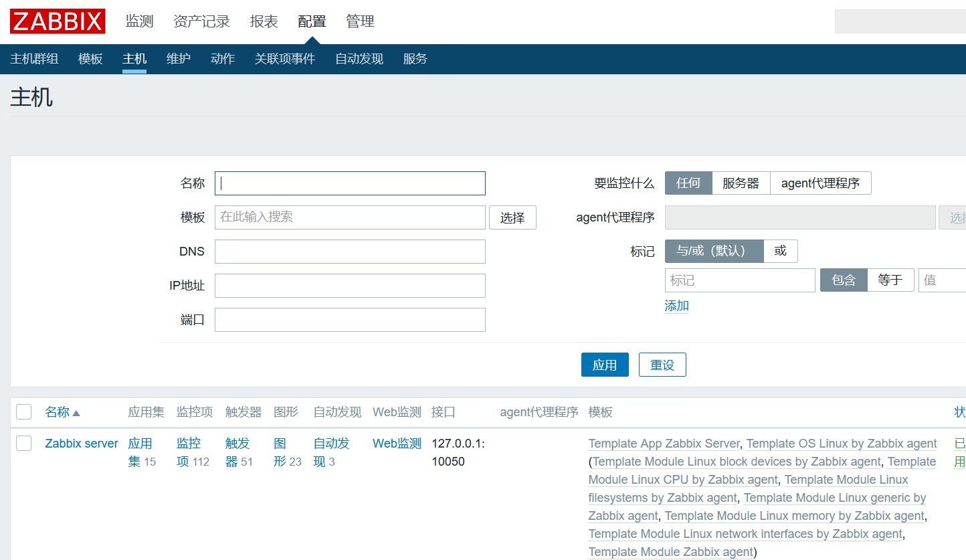Screen dimensions: 966x560
Task: Go to 主机群组 submenu tab
Action: click(34, 59)
